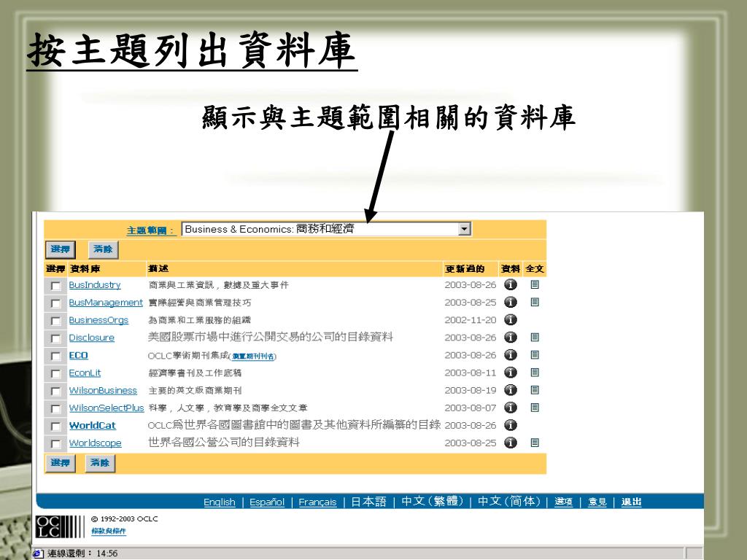Click full-text icon in Worldscope row
Screen dimensions: 747x560
[x=535, y=443]
